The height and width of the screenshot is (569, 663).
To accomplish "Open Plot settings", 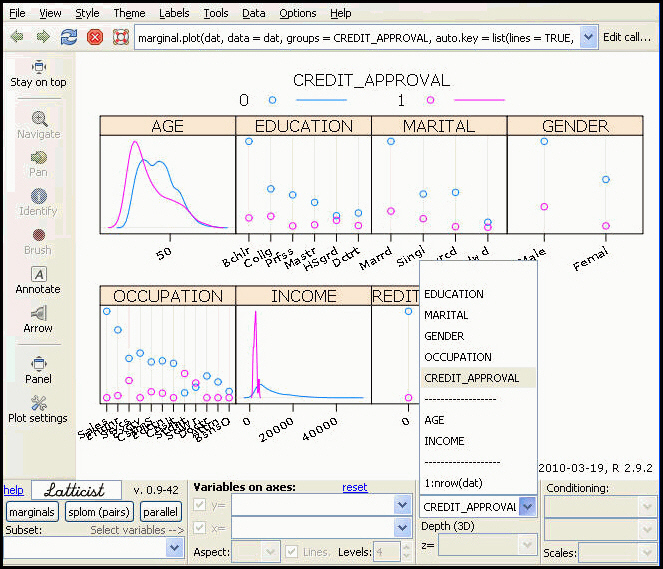I will [x=38, y=409].
